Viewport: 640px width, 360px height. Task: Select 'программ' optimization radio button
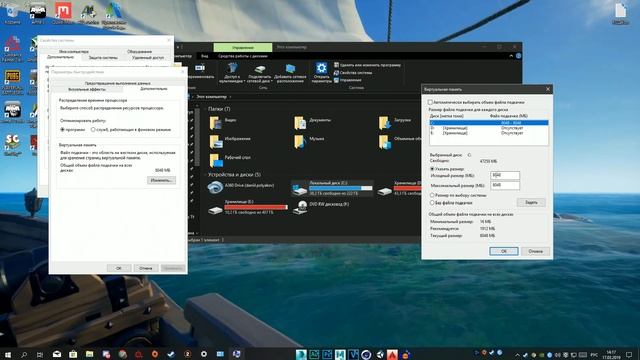(x=62, y=129)
